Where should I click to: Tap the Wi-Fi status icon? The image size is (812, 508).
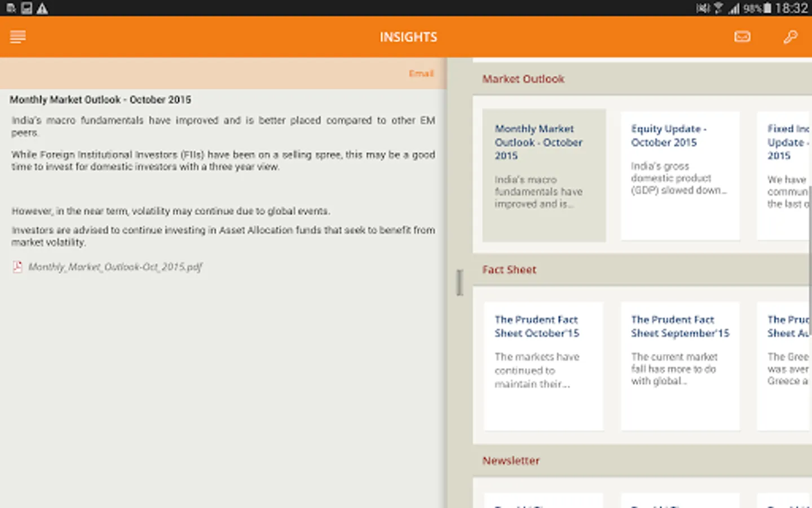click(x=718, y=8)
